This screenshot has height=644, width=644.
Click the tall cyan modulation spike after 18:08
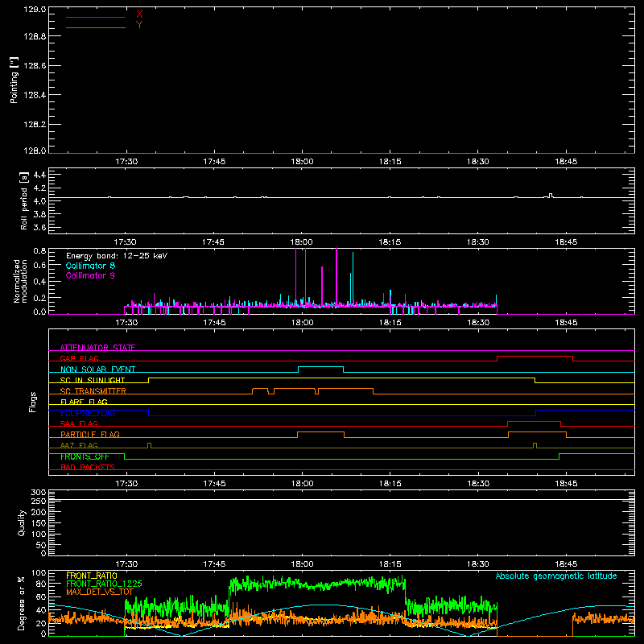coord(353,279)
